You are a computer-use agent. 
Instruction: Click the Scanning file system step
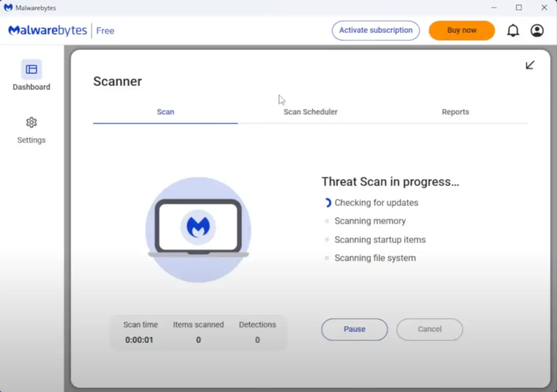coord(375,258)
